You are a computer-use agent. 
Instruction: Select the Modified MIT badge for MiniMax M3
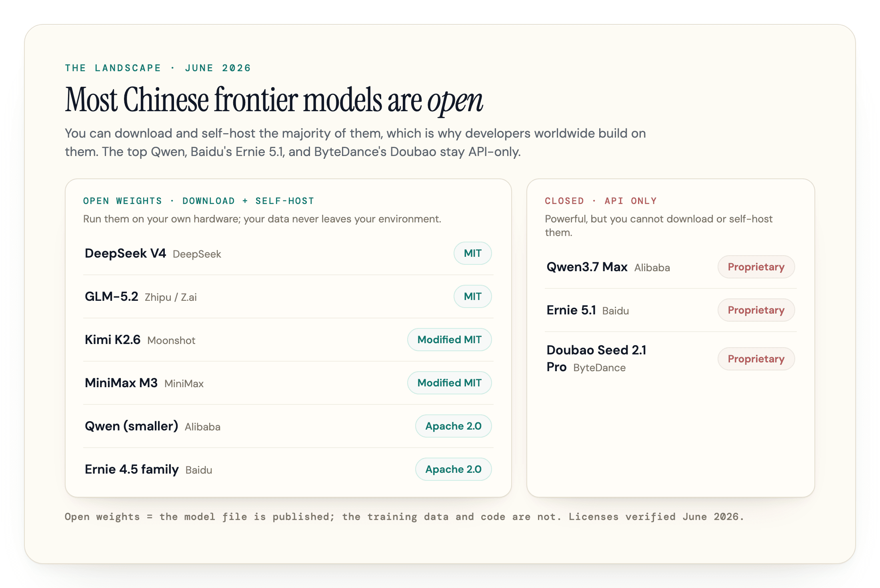tap(449, 383)
